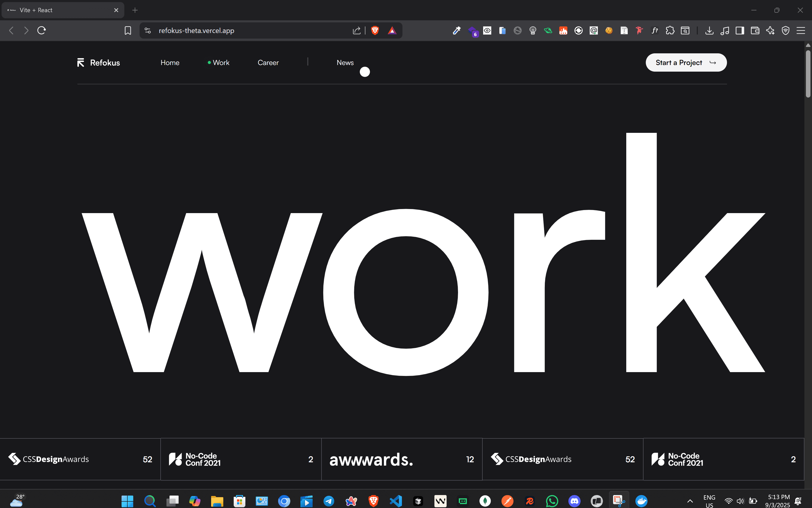The image size is (812, 508).
Task: Open the Windows Start menu
Action: click(127, 501)
